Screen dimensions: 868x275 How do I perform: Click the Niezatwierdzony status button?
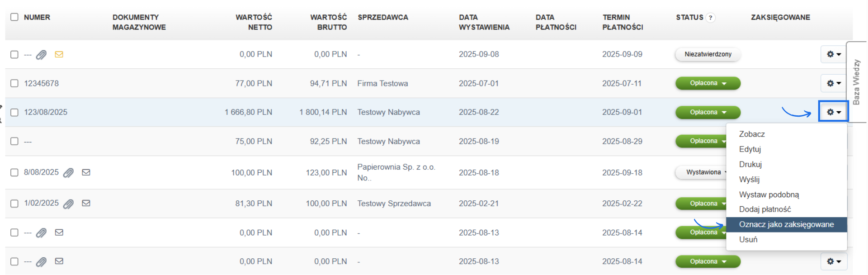[x=707, y=54]
